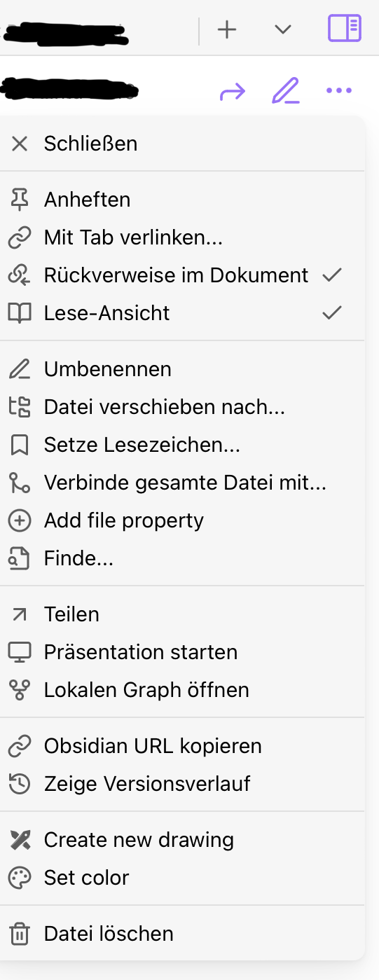Image resolution: width=379 pixels, height=980 pixels.
Task: Select Schließen to close the tab
Action: click(x=182, y=144)
